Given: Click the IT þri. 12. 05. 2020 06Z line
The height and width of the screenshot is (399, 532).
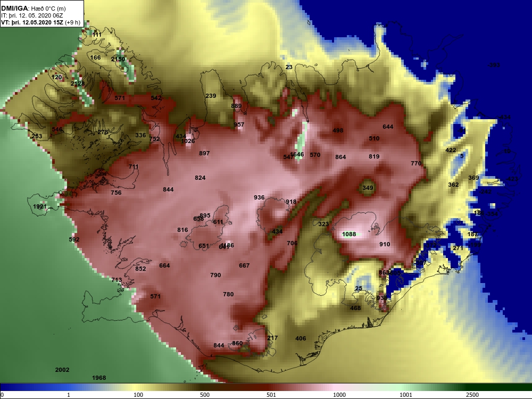Looking at the screenshot, I should pos(32,15).
